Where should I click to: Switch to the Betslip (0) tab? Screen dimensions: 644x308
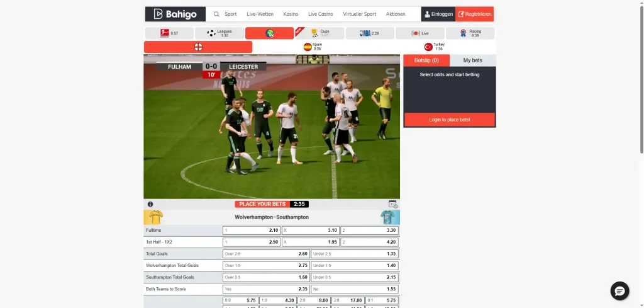coord(426,60)
